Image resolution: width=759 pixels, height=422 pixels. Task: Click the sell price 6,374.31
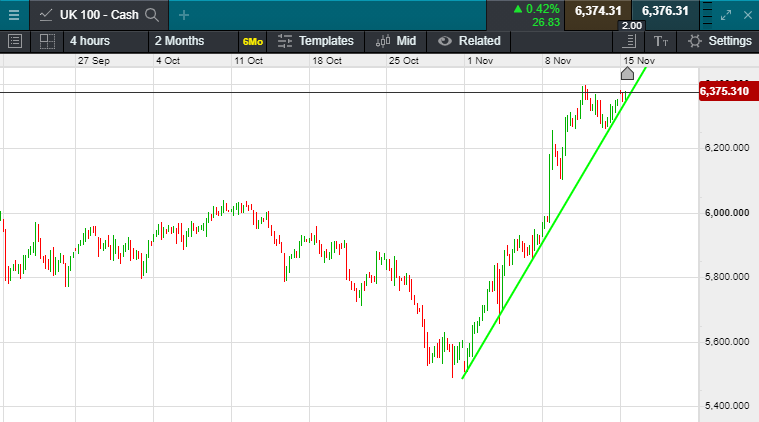[598, 11]
